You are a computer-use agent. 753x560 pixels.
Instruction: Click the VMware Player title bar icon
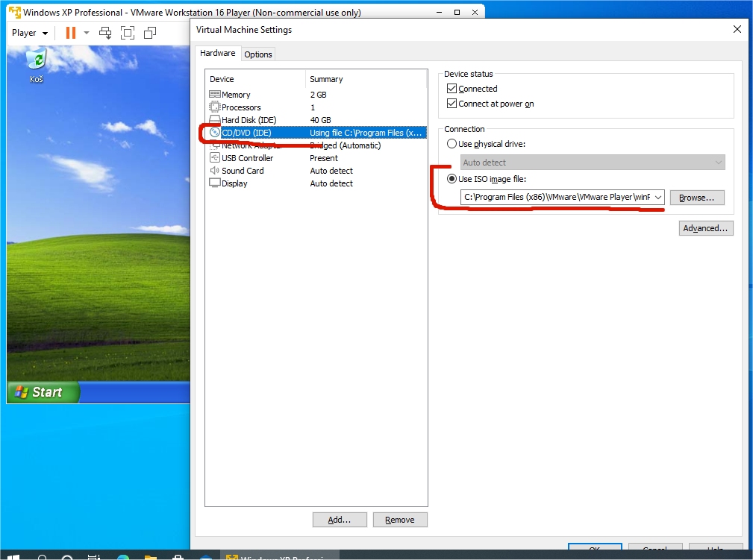click(15, 12)
